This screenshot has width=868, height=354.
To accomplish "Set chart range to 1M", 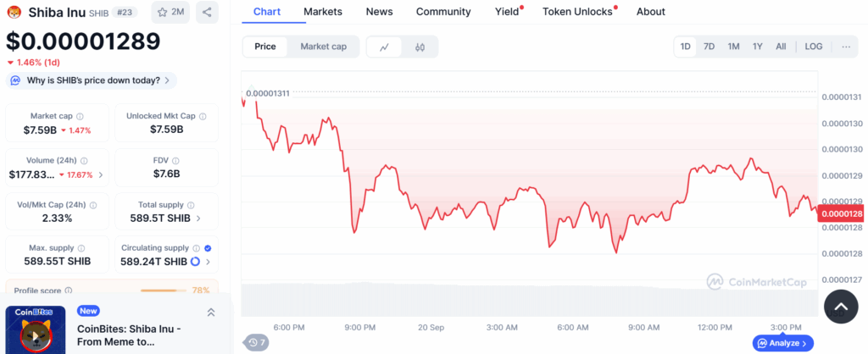I will [733, 47].
